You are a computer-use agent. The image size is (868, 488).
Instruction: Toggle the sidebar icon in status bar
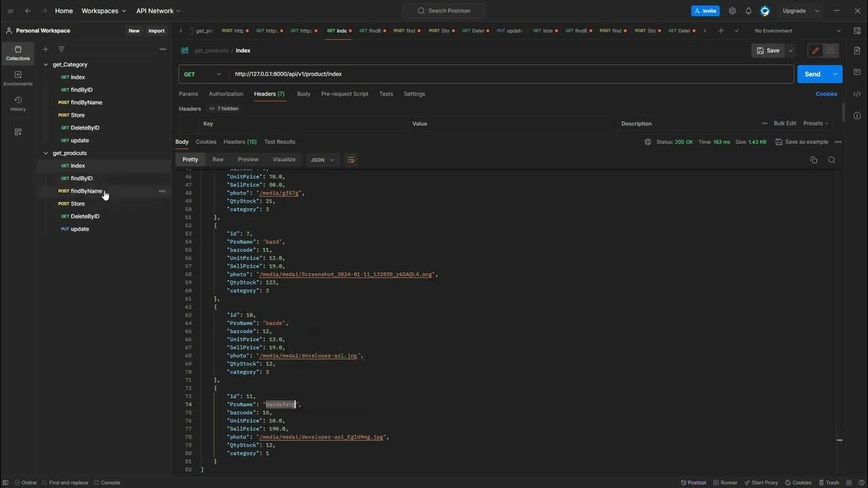(x=6, y=483)
